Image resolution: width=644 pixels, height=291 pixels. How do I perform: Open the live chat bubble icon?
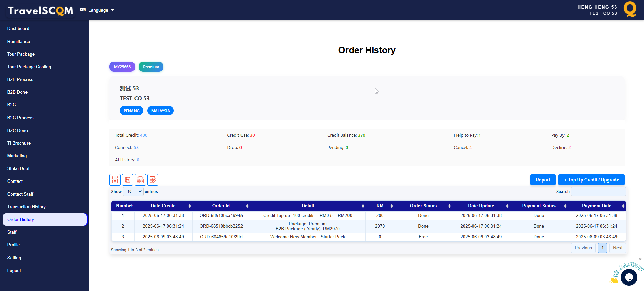click(x=629, y=277)
